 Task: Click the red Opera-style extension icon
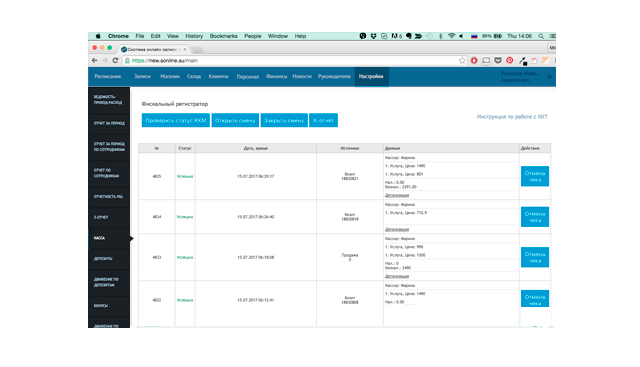click(474, 60)
